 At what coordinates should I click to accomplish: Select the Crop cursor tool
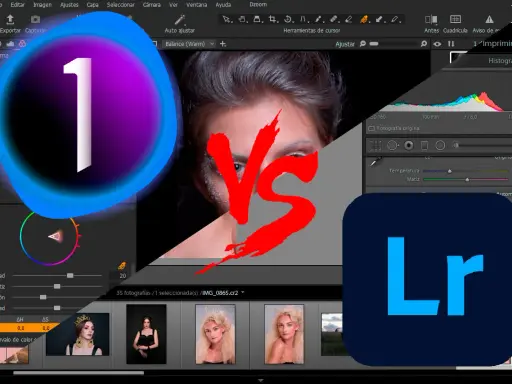[x=273, y=20]
